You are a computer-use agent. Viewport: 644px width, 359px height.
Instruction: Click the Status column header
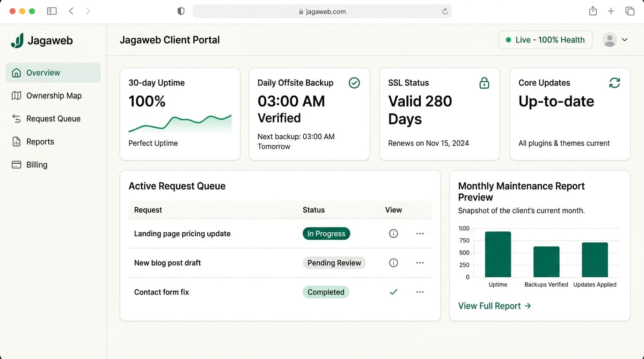coord(314,210)
